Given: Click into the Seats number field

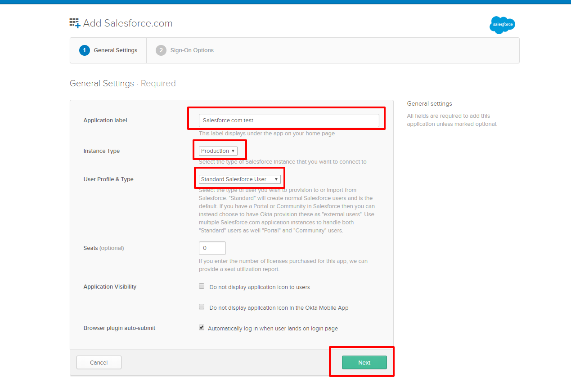Looking at the screenshot, I should coord(212,248).
